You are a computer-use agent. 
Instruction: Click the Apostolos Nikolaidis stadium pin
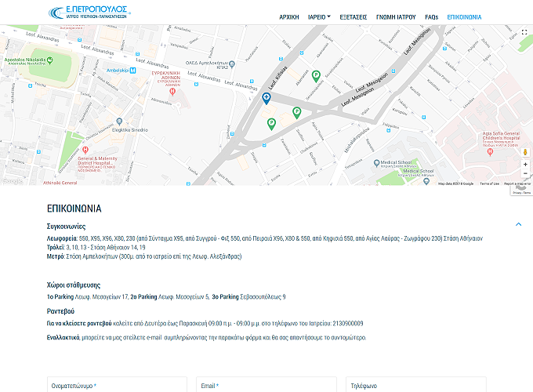pyautogui.click(x=50, y=60)
